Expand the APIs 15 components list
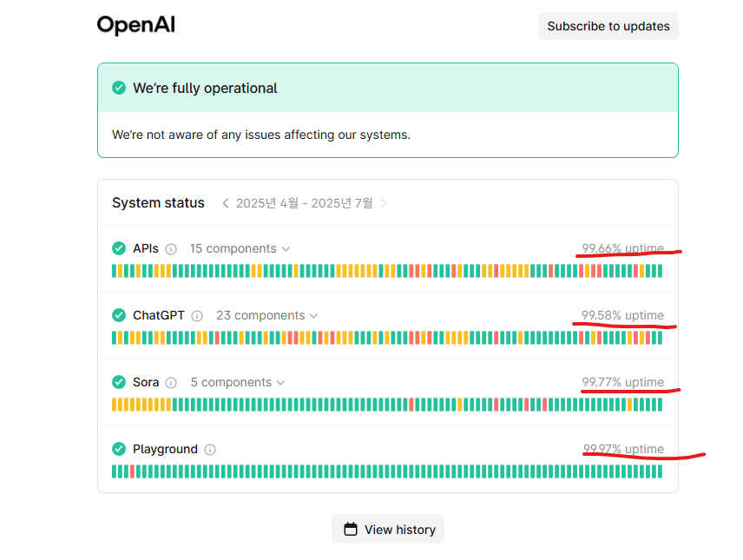743x560 pixels. click(240, 249)
